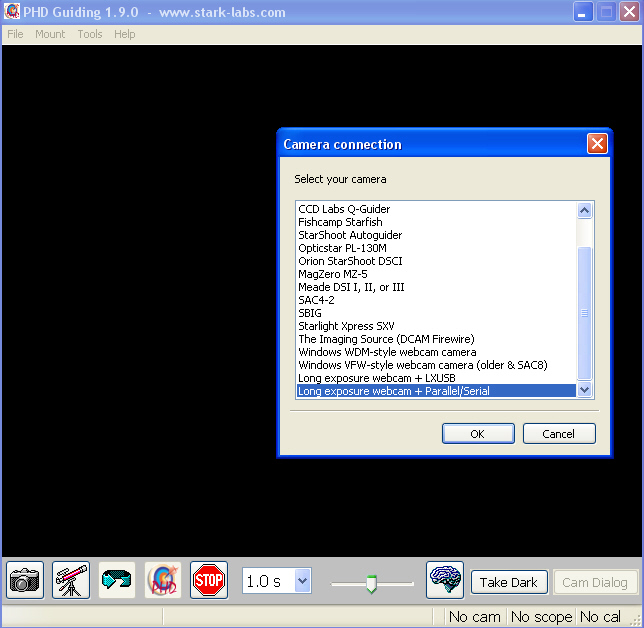Open the brain advanced settings icon

(x=445, y=580)
